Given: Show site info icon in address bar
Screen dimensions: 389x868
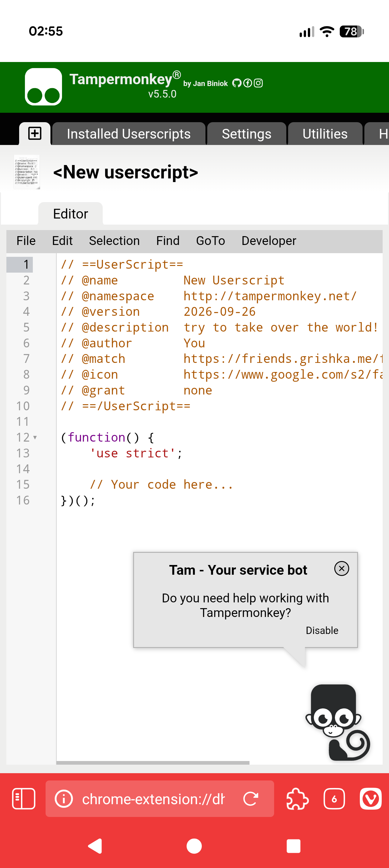Looking at the screenshot, I should [64, 799].
